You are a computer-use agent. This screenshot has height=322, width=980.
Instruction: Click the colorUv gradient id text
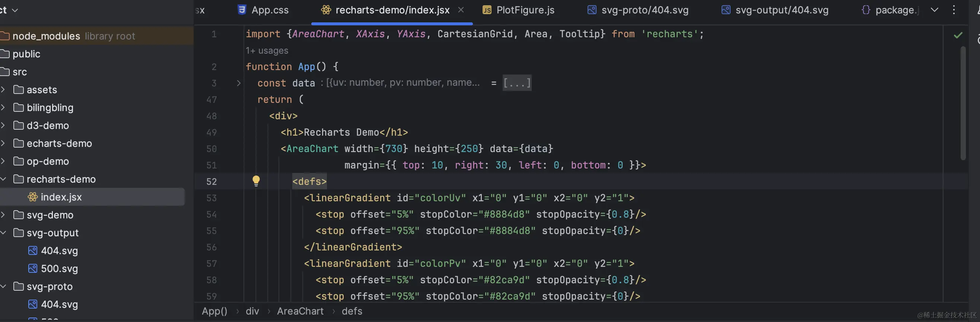coord(440,198)
